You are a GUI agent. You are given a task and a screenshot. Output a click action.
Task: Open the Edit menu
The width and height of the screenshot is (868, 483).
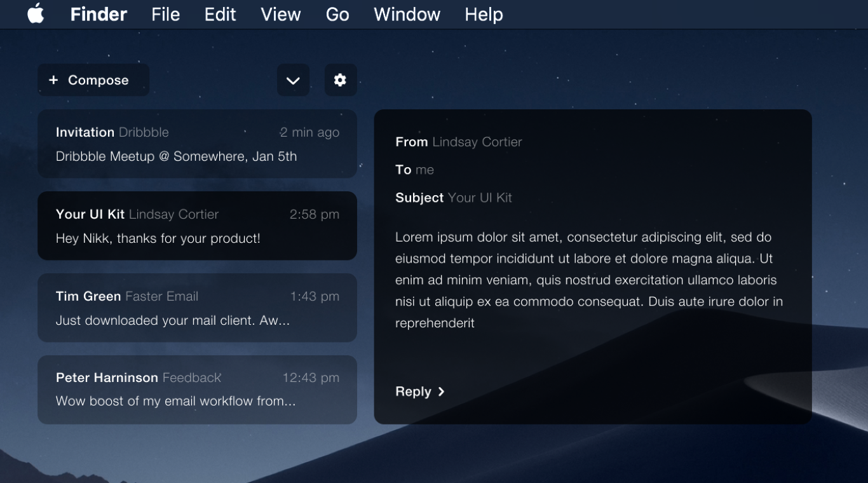tap(220, 14)
